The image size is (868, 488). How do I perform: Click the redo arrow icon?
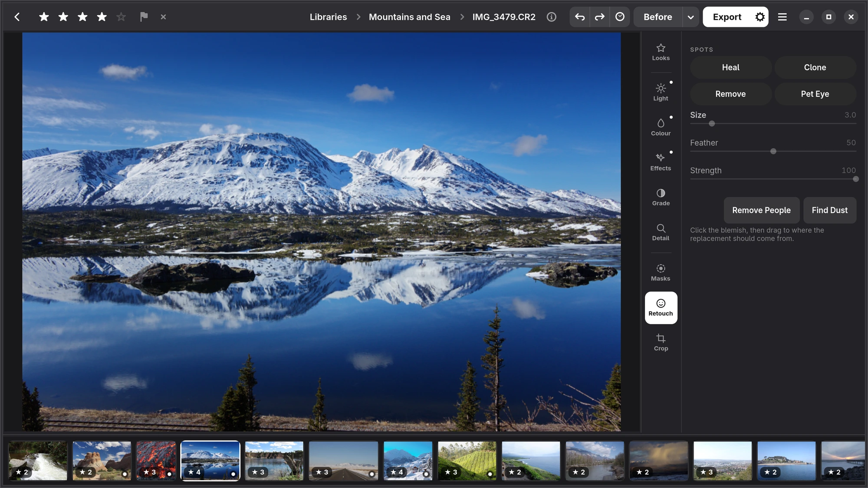point(599,17)
